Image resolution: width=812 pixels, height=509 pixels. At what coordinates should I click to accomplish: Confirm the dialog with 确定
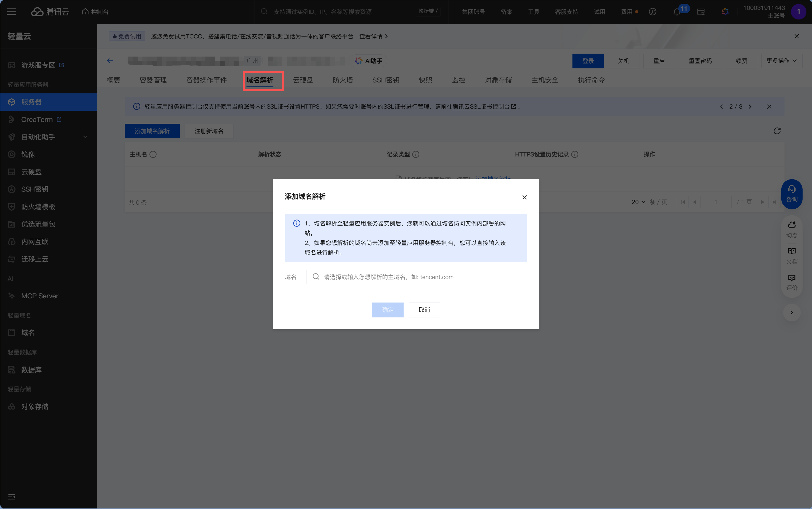pos(387,309)
